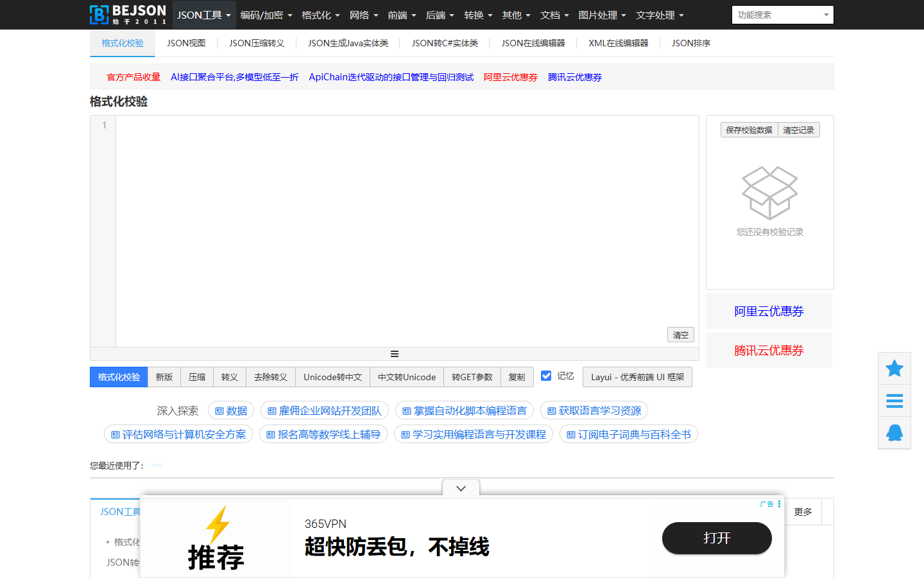Open the 编码/加密 dropdown menu
This screenshot has width=924, height=578.
(266, 15)
